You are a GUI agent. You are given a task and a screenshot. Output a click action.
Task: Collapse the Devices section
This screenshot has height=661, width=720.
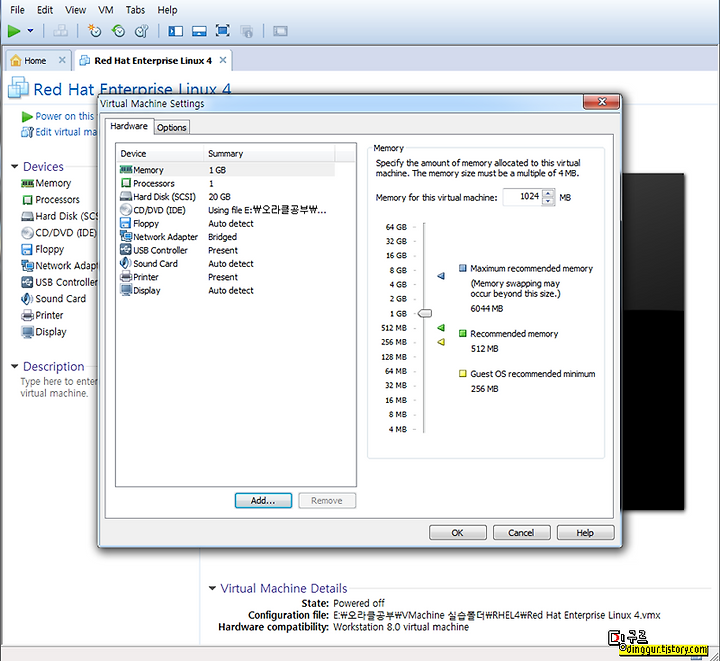(x=15, y=166)
